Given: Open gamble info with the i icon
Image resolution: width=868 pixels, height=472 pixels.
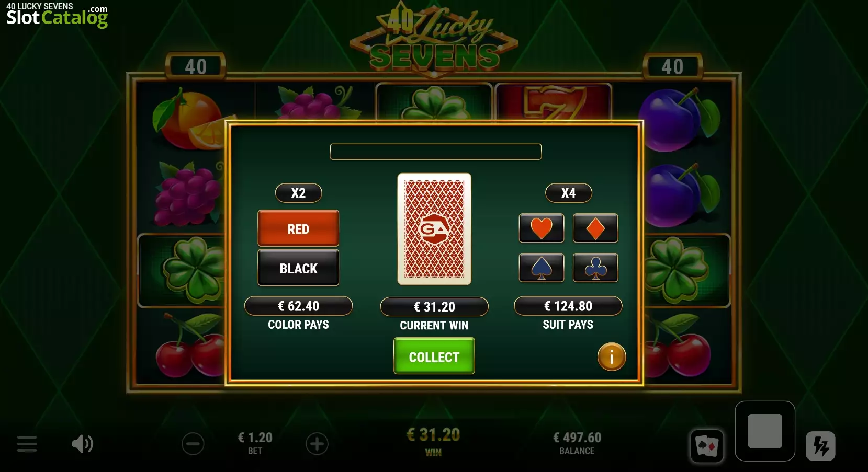Looking at the screenshot, I should click(612, 356).
